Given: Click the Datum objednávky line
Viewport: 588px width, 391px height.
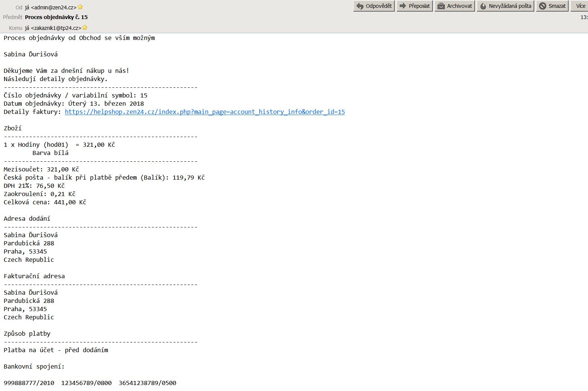Looking at the screenshot, I should [73, 103].
